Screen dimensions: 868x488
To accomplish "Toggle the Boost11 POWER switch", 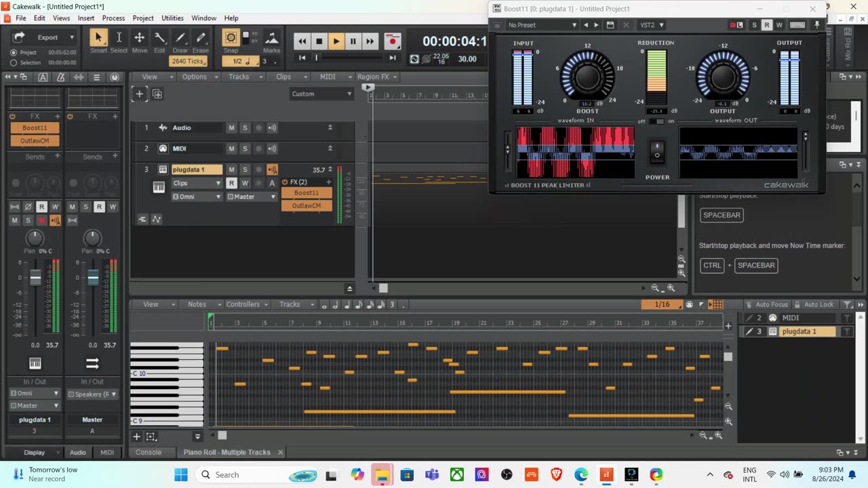I will pyautogui.click(x=656, y=152).
